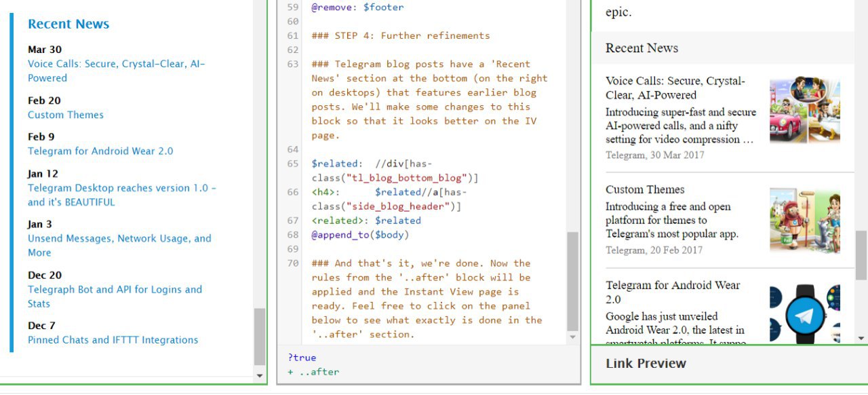
Task: Open Voice Calls article title in preview panel
Action: pyautogui.click(x=675, y=88)
